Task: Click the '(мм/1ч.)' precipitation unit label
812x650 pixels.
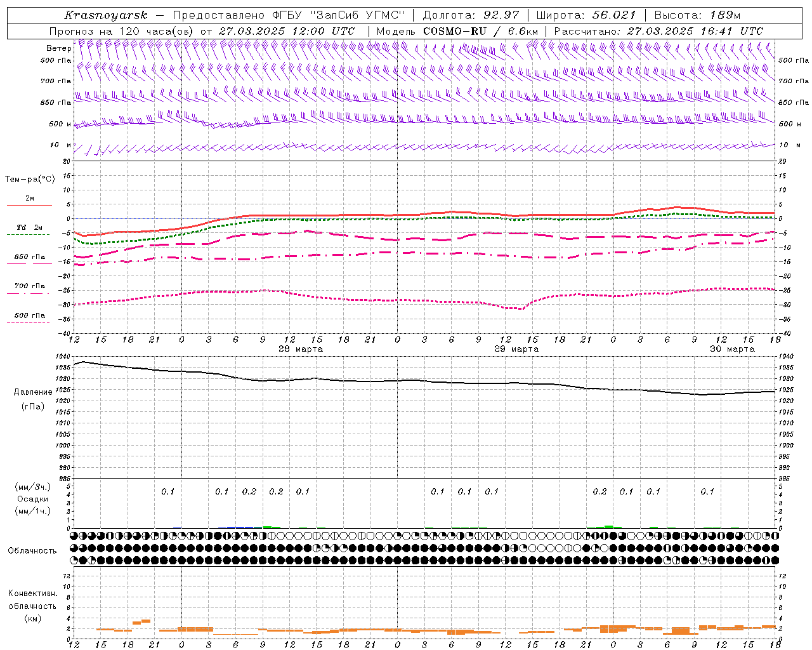Action: click(x=33, y=511)
